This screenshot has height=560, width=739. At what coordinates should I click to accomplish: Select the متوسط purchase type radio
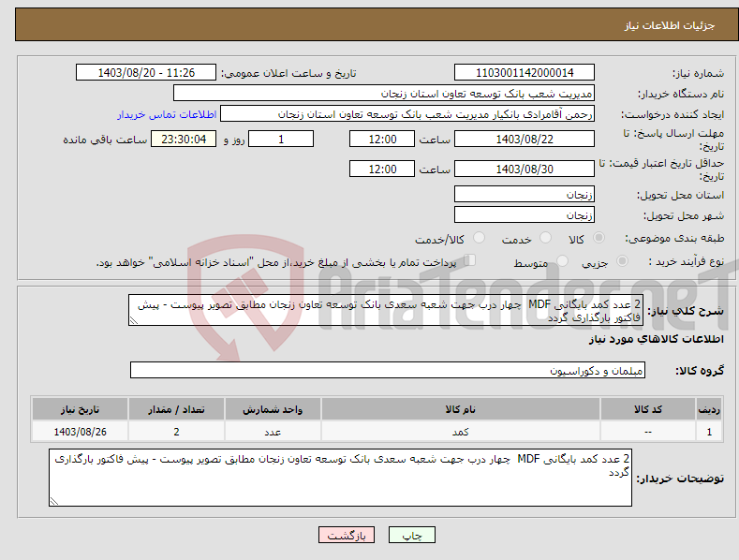[562, 260]
